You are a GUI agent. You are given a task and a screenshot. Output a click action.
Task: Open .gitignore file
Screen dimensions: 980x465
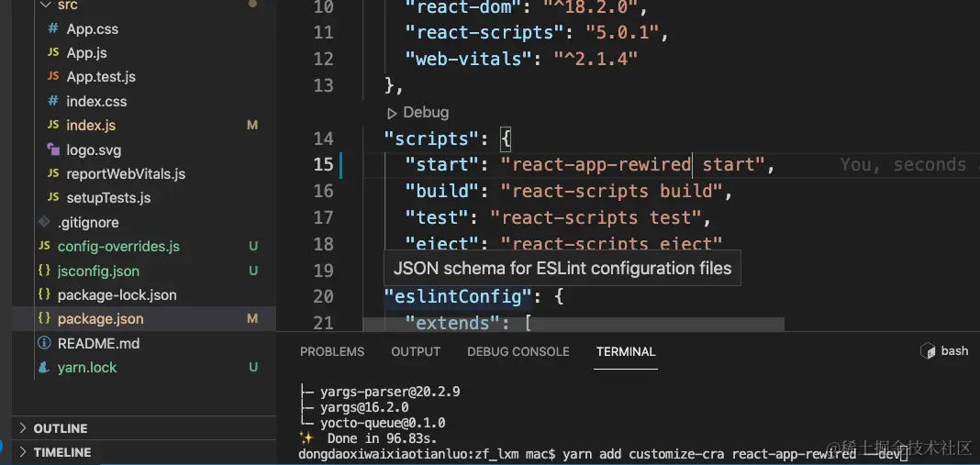(x=88, y=223)
